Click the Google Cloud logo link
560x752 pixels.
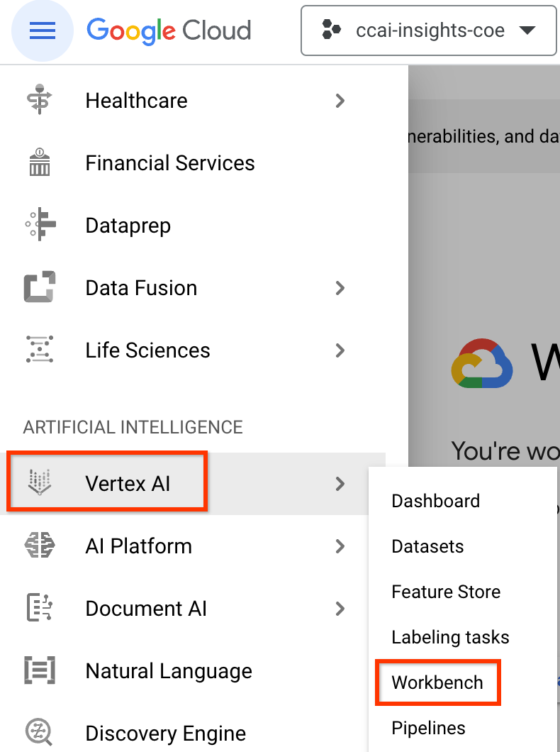169,31
